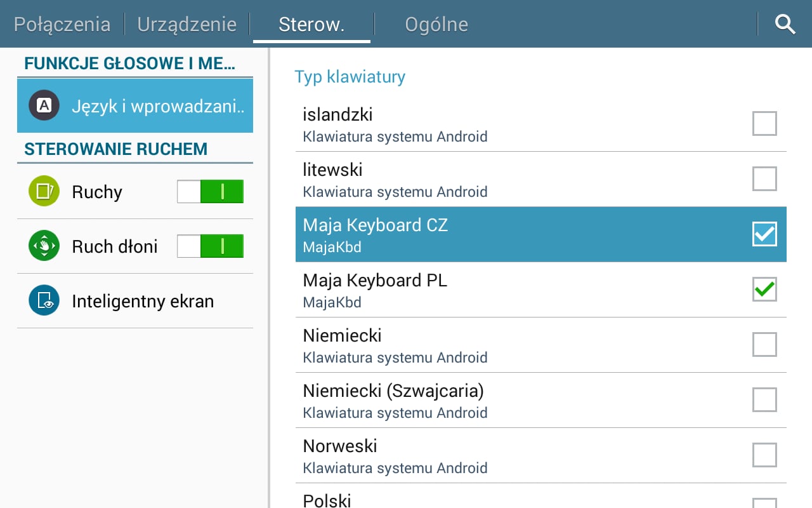This screenshot has height=508, width=812.
Task: Check the islandzki keyboard checkbox
Action: tap(764, 124)
